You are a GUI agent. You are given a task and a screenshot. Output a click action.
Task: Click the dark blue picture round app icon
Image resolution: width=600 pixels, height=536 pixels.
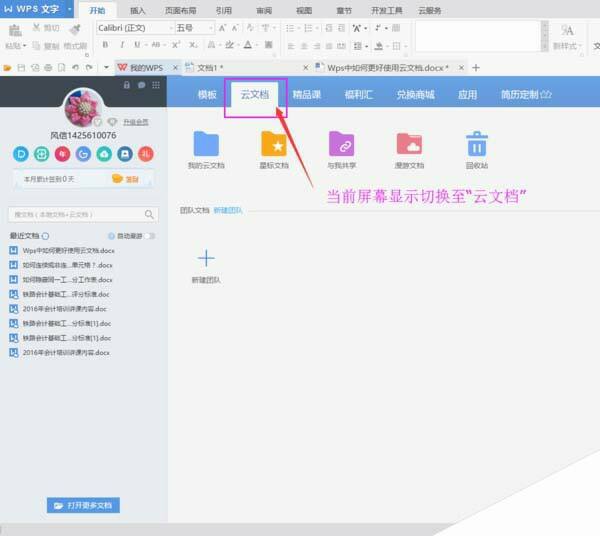(125, 154)
